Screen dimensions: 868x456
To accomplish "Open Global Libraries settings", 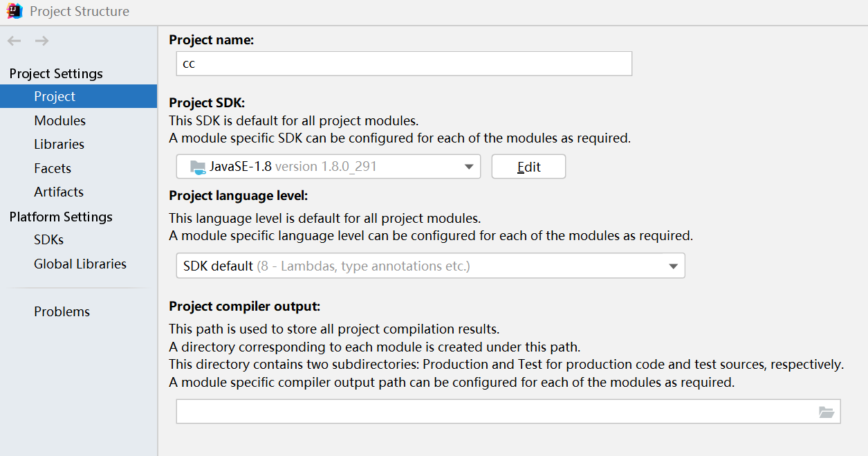I will pos(80,264).
